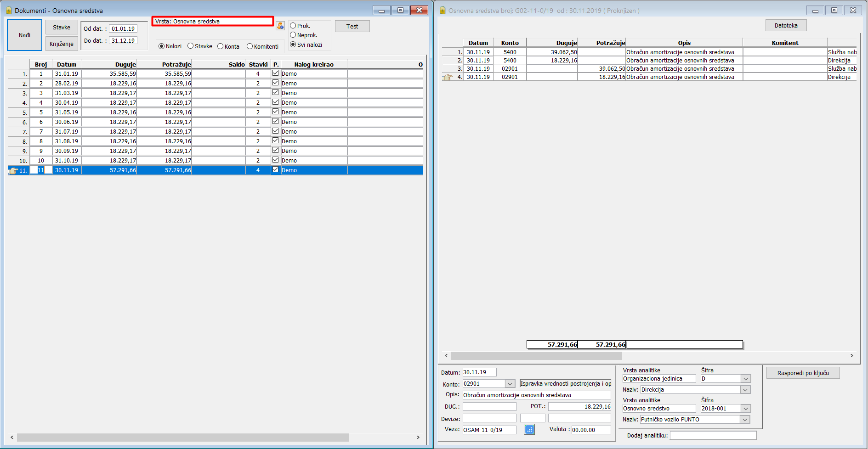Click the blue icon next to Veza field
Viewport: 868px width, 449px height.
tap(529, 430)
